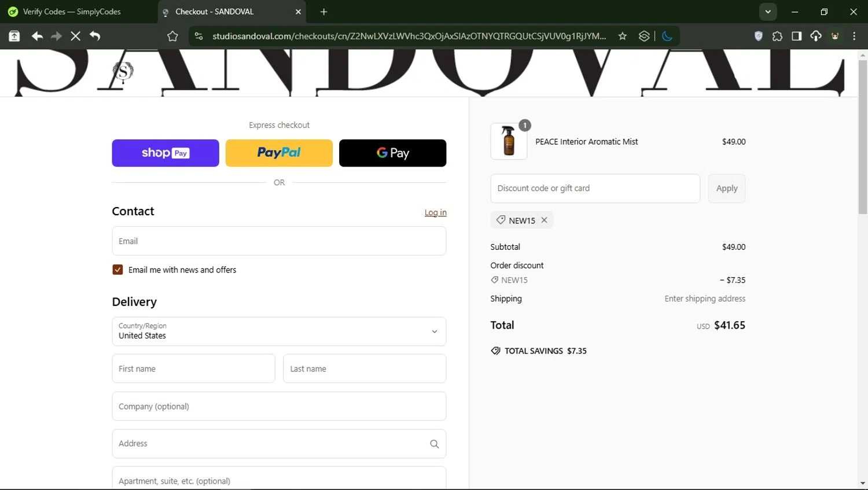Bookmark this page with the star icon
The image size is (868, 490).
click(x=623, y=36)
